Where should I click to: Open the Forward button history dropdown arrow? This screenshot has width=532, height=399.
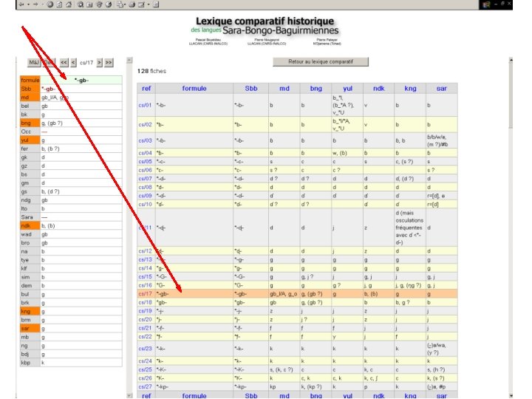pos(42,4)
